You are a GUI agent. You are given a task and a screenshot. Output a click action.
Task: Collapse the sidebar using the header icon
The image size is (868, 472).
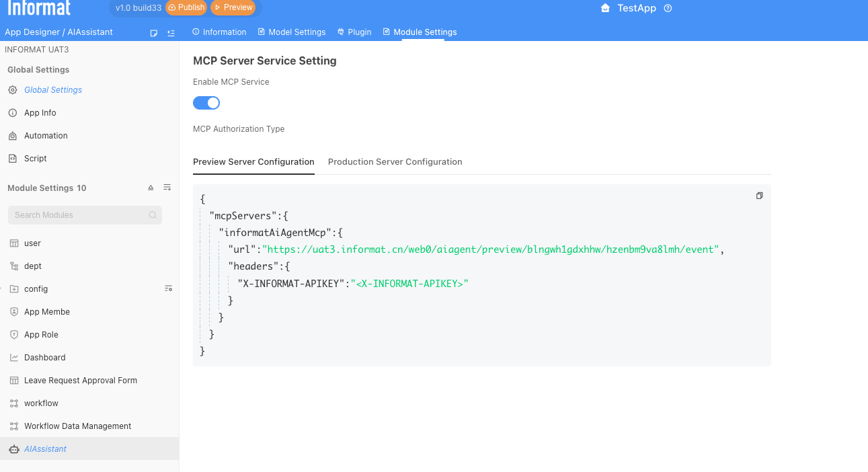[171, 32]
